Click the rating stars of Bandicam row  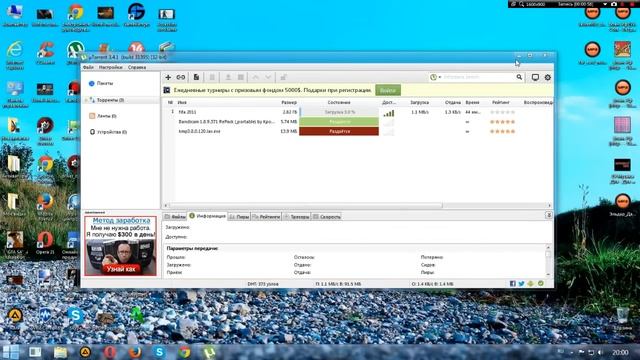(502, 122)
